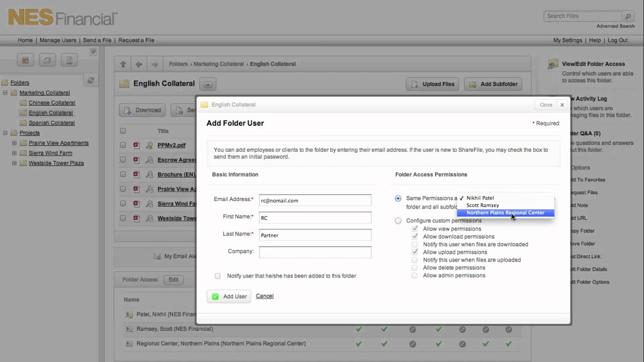Open the English Collateral folder options dropdown
The width and height of the screenshot is (644, 362).
pos(208,84)
